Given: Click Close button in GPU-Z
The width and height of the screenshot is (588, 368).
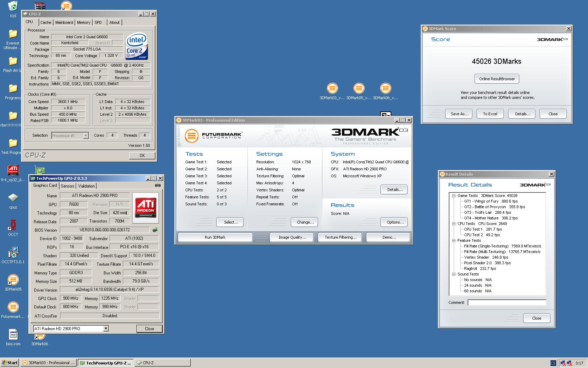Looking at the screenshot, I should (x=149, y=329).
